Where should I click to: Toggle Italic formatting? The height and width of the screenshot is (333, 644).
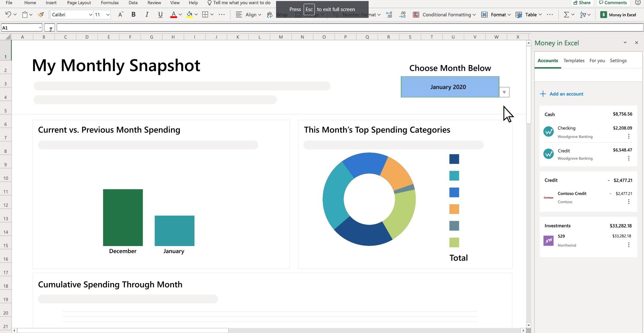click(x=147, y=14)
